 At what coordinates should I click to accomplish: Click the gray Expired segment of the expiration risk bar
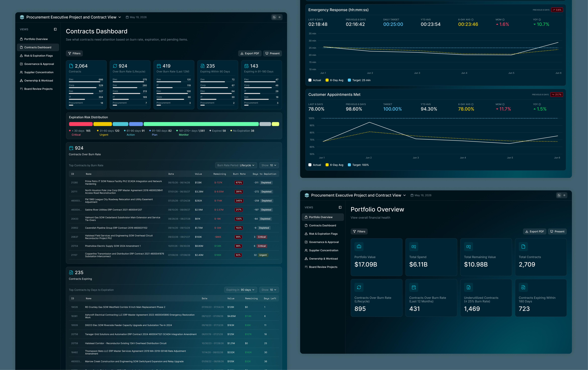265,124
